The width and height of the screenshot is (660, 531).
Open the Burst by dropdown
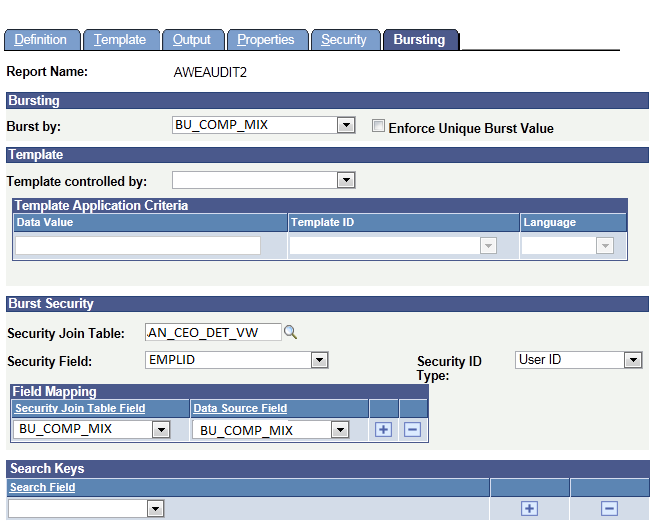[346, 125]
